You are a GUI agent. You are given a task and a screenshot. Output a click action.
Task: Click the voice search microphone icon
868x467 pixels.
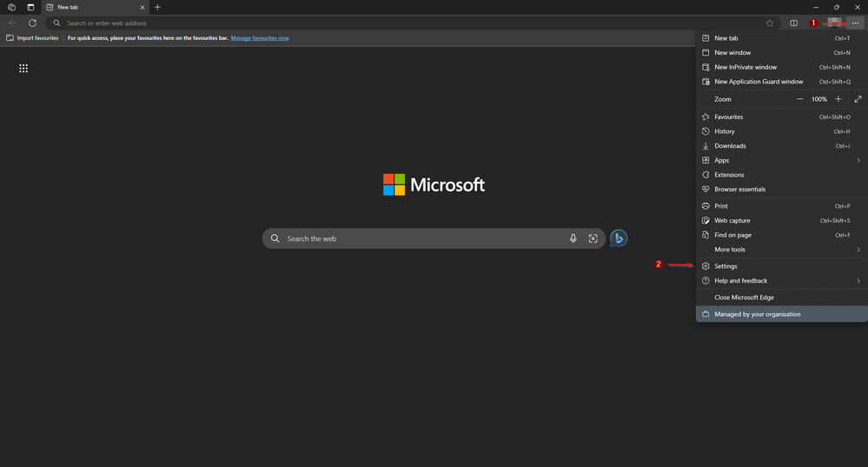[x=573, y=238]
